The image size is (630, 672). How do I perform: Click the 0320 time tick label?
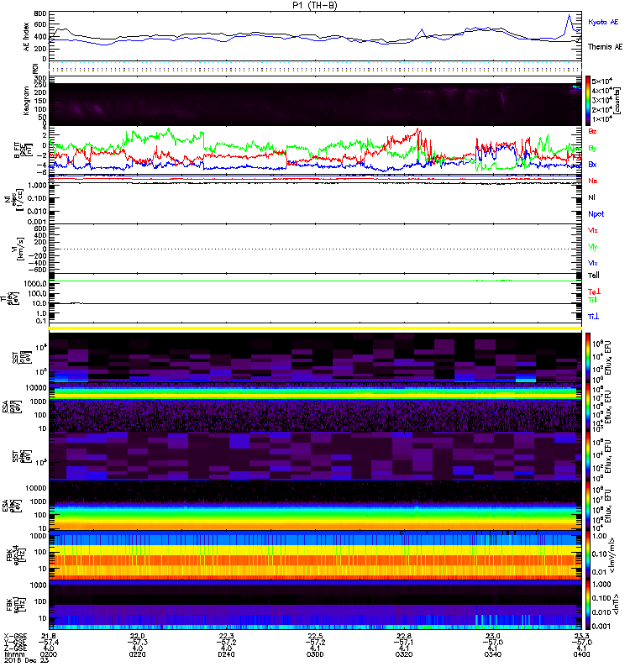pyautogui.click(x=404, y=654)
